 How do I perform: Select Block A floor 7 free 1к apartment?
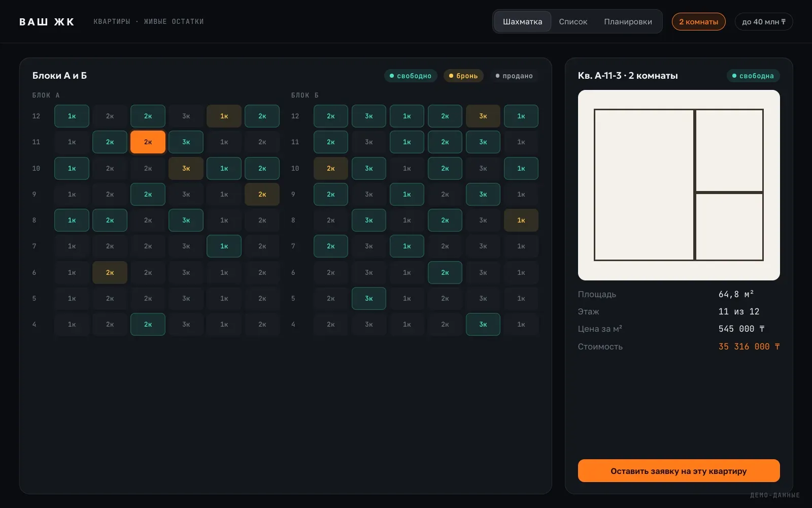(224, 246)
